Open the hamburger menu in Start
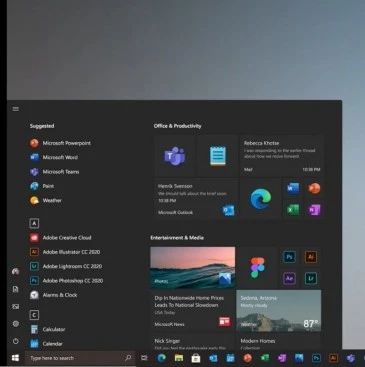This screenshot has width=365, height=367. point(16,109)
